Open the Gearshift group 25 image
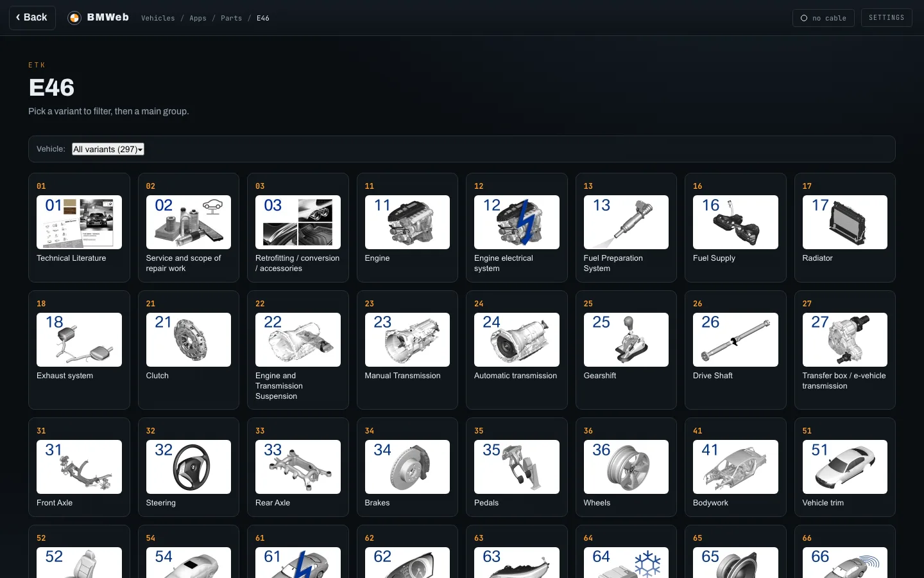The height and width of the screenshot is (578, 924). tap(626, 340)
